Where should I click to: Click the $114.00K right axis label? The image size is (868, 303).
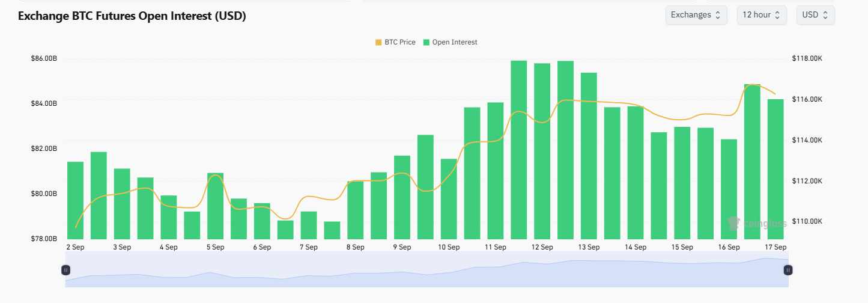807,140
